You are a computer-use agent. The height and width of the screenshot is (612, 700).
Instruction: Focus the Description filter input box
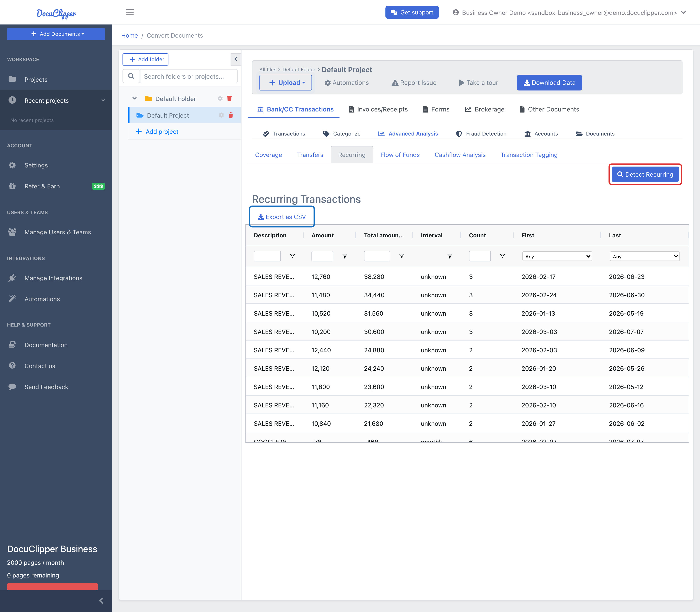pyautogui.click(x=267, y=256)
